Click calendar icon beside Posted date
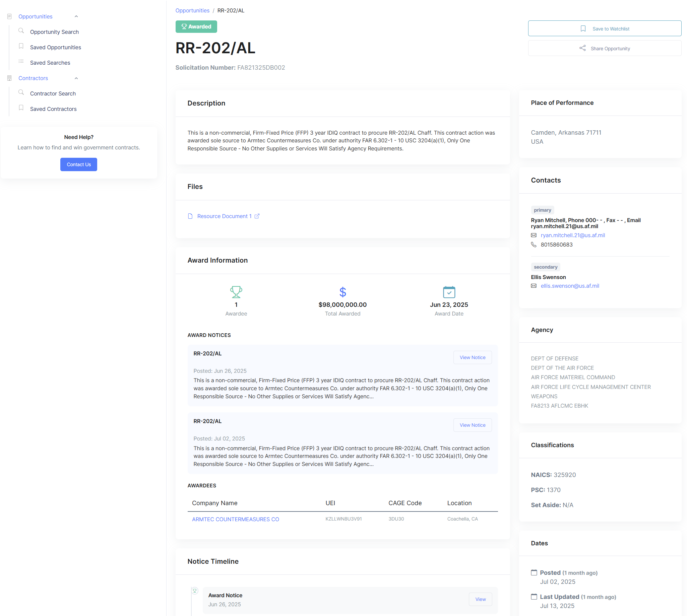The image size is (687, 616). [534, 573]
